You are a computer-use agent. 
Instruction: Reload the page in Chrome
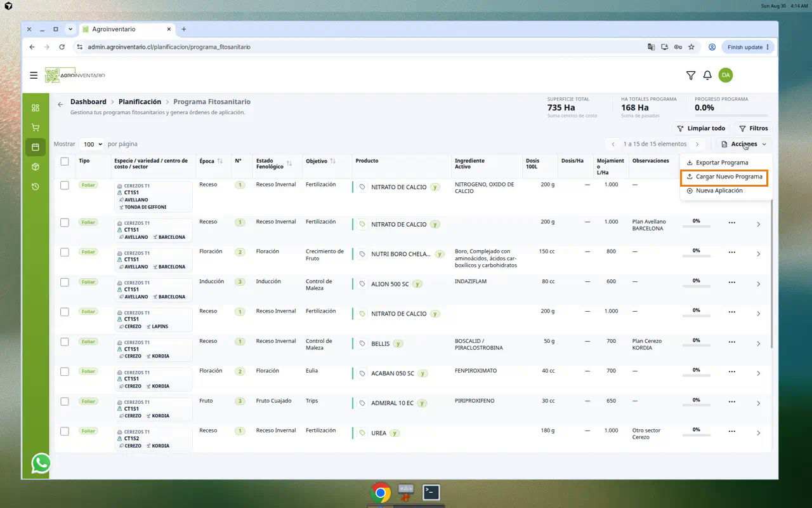point(62,47)
